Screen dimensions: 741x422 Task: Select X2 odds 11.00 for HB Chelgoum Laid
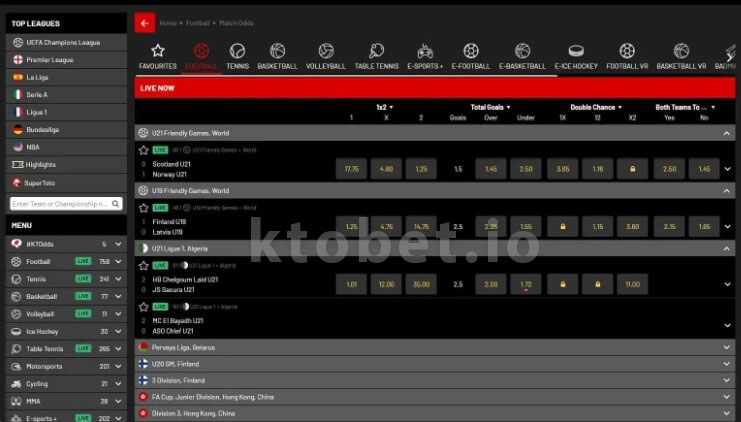(x=632, y=284)
